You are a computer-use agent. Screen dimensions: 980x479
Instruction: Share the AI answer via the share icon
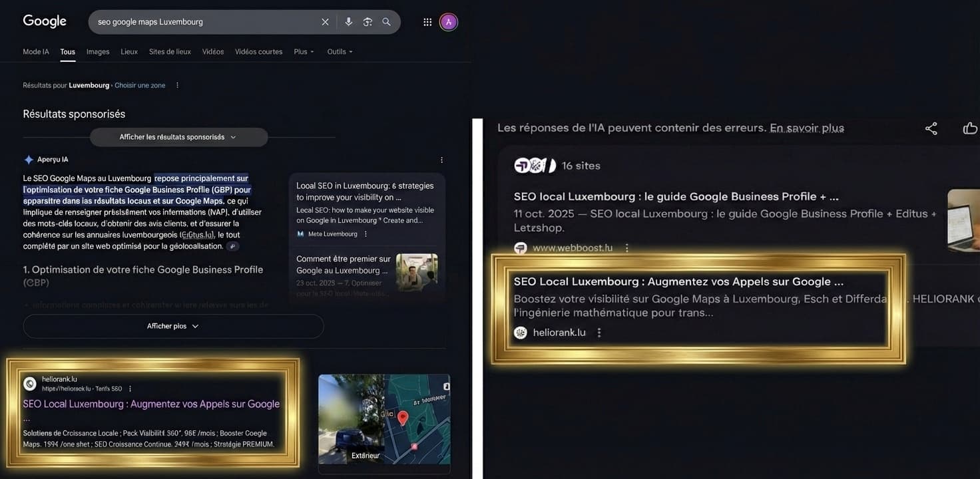pos(930,128)
